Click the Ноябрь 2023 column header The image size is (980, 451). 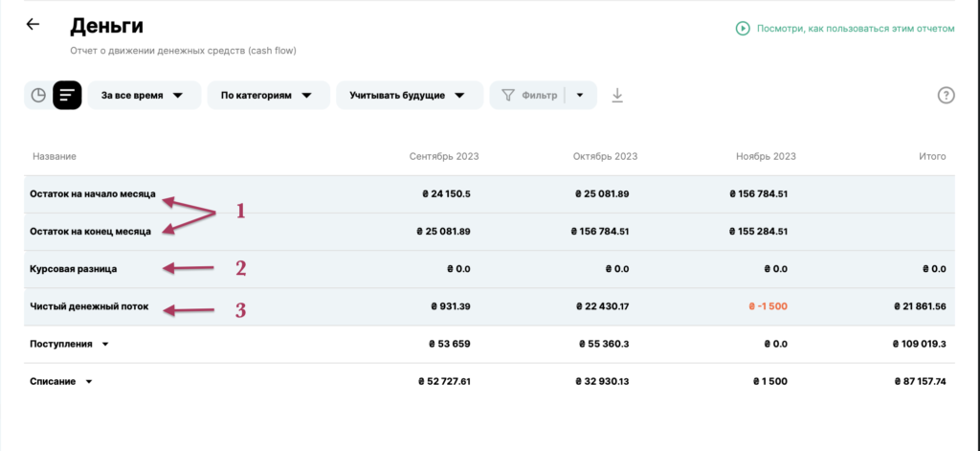tap(767, 156)
